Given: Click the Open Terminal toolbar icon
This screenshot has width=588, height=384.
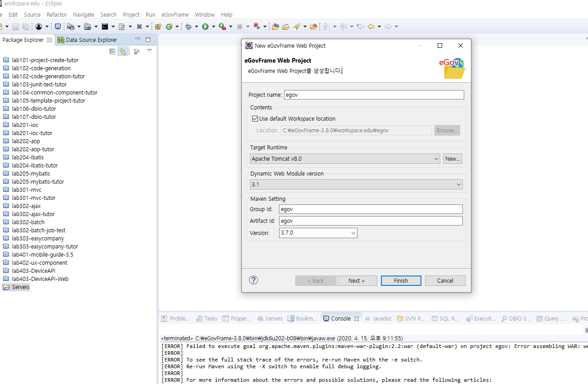Looking at the screenshot, I should 105,27.
